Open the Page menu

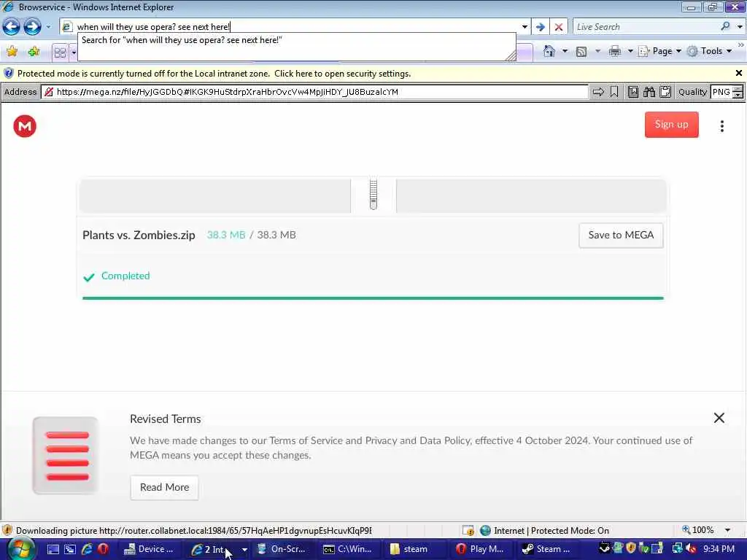coord(659,51)
